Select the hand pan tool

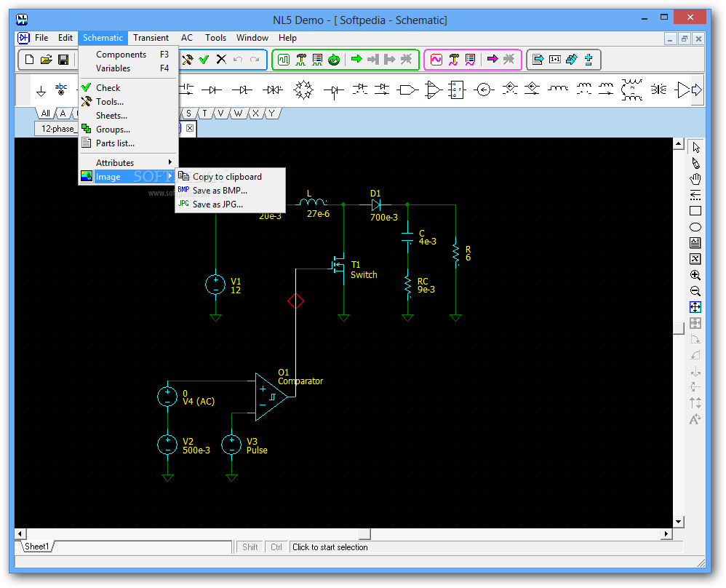click(695, 179)
